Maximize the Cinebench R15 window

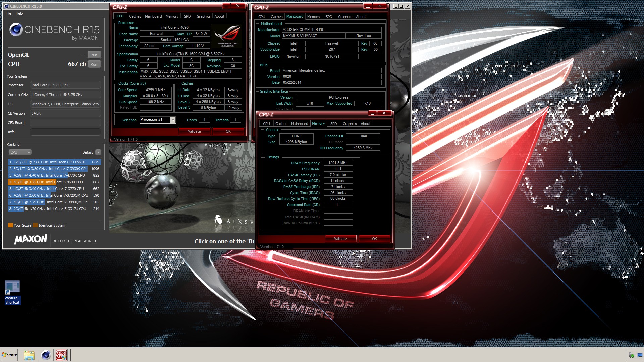(401, 6)
